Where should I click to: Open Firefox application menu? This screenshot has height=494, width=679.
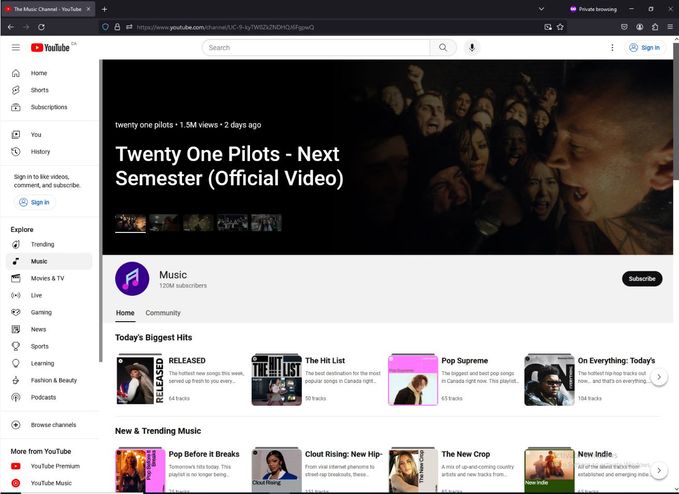pyautogui.click(x=670, y=27)
